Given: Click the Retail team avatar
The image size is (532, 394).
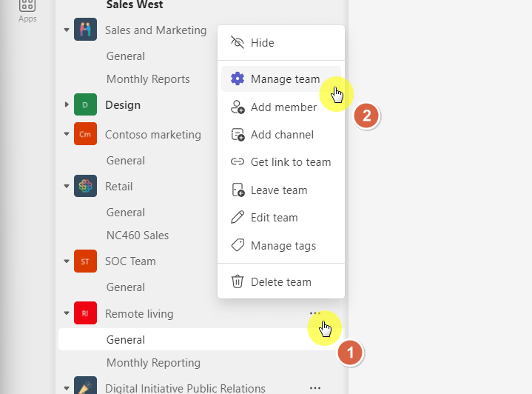Looking at the screenshot, I should pyautogui.click(x=85, y=186).
